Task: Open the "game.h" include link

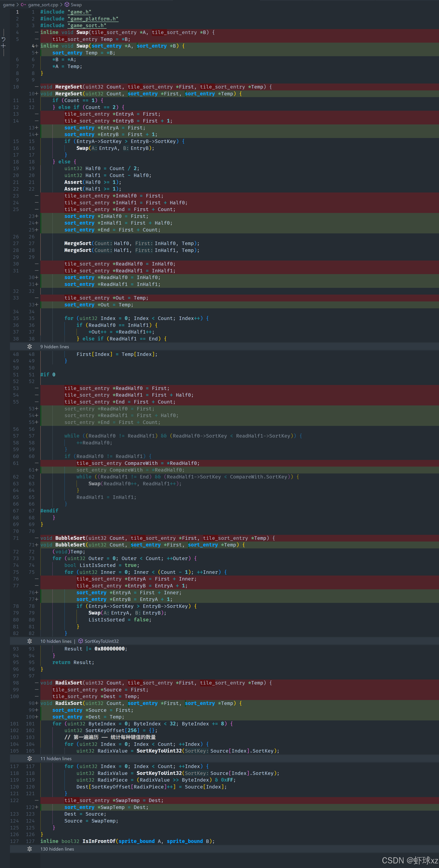Action: 79,12
